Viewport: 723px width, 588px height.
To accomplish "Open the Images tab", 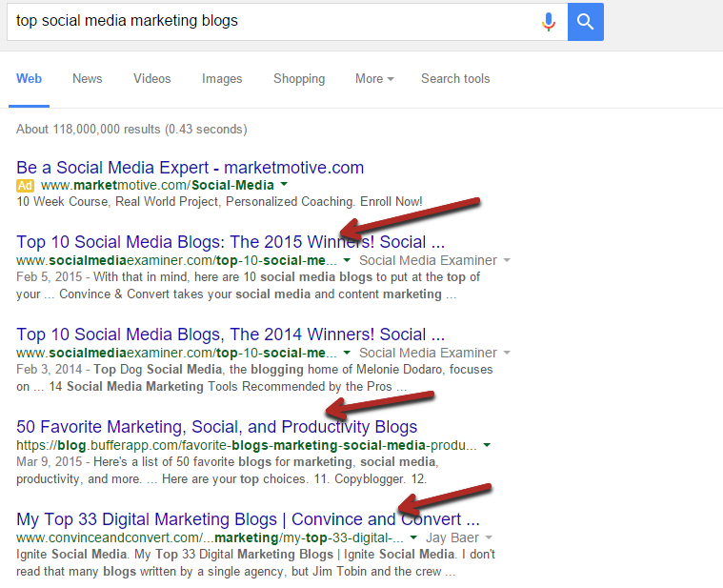I will click(222, 79).
